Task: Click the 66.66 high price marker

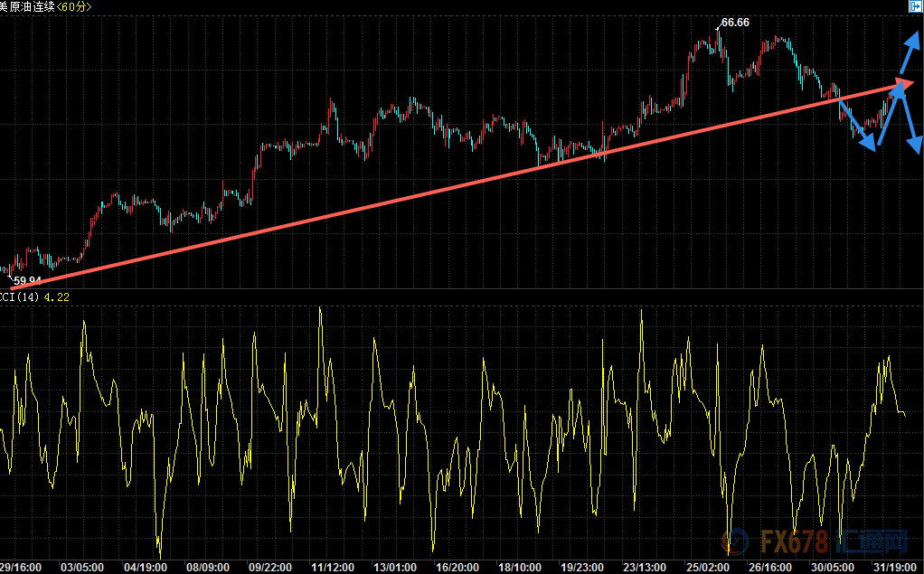Action: pos(735,22)
